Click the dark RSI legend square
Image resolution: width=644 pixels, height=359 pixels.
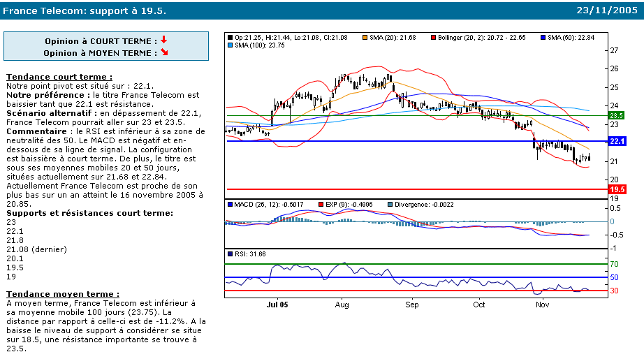click(230, 254)
